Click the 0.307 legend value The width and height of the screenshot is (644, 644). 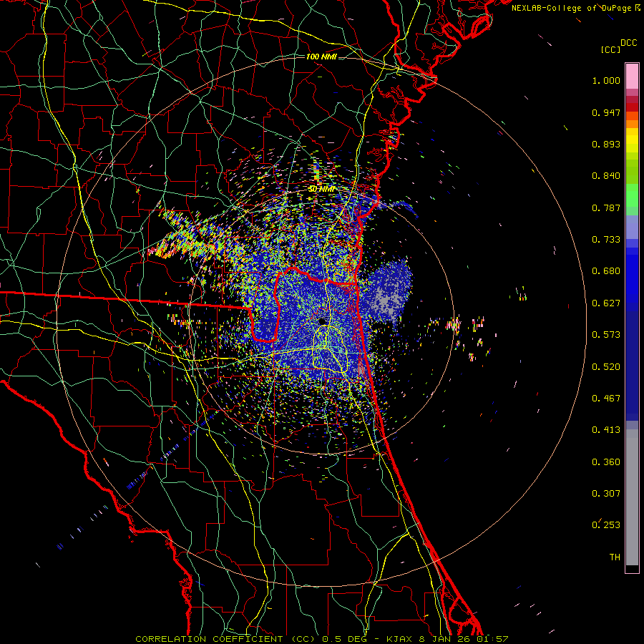606,494
